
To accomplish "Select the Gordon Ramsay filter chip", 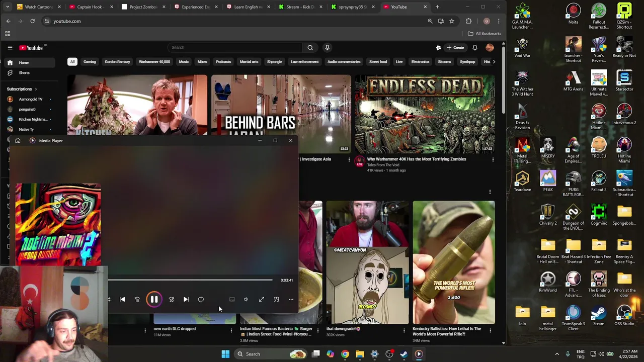I will click(x=117, y=62).
